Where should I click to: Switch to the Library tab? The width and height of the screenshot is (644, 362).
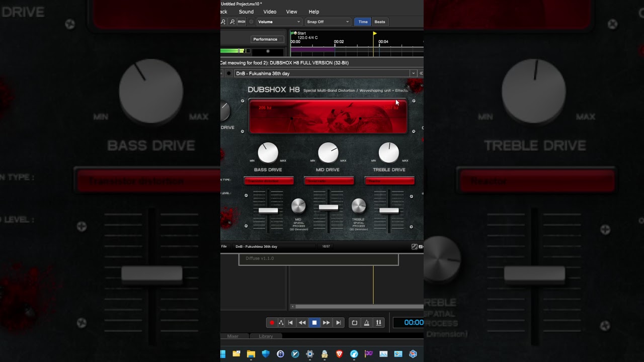(x=266, y=336)
